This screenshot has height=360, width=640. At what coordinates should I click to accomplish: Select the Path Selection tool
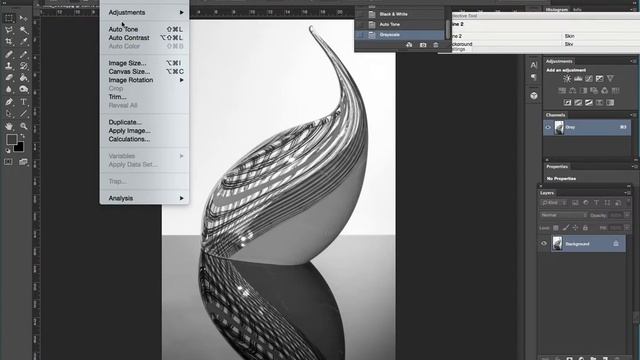click(x=9, y=114)
